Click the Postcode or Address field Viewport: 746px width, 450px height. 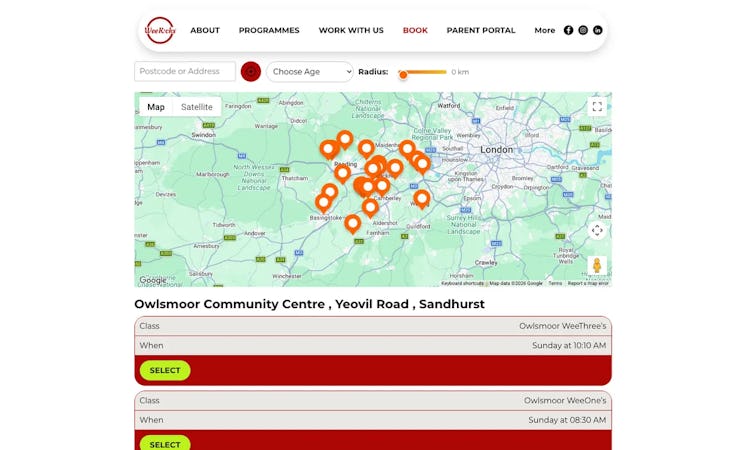click(x=185, y=71)
